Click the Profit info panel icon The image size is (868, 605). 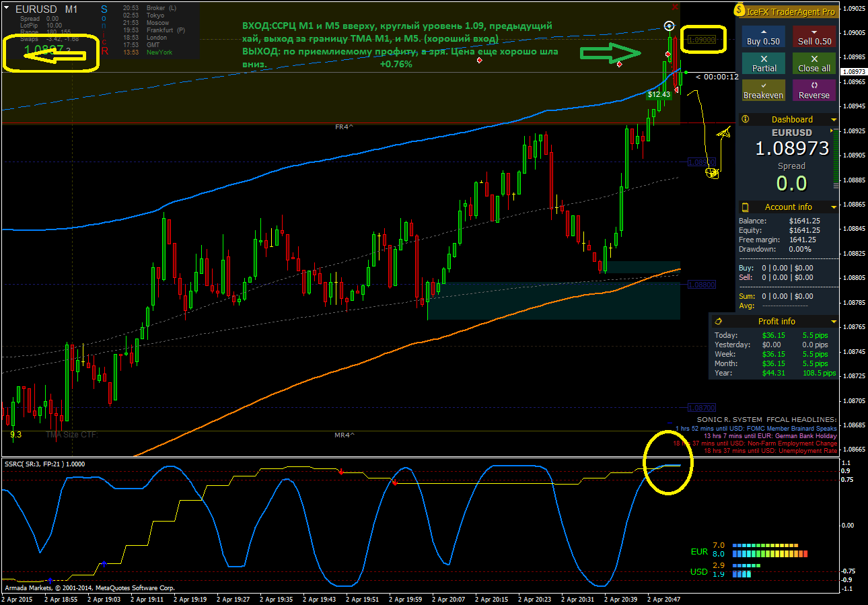pos(718,321)
